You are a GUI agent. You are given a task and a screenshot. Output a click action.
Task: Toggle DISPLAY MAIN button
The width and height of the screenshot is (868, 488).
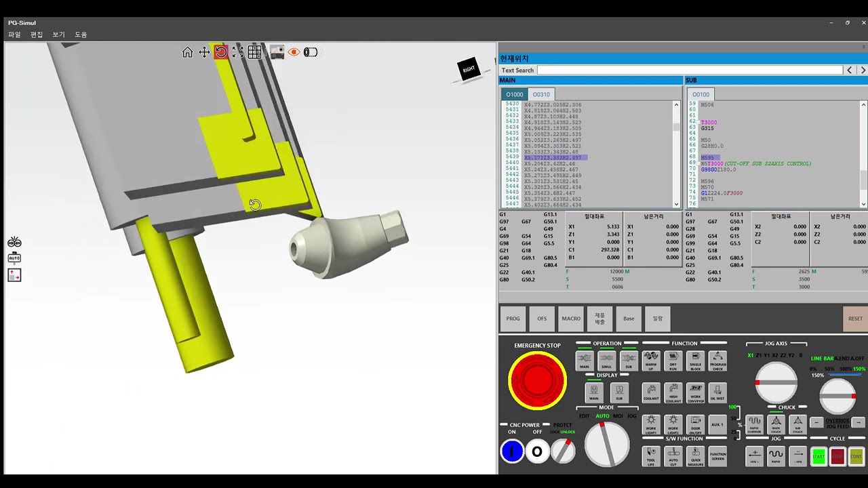593,392
